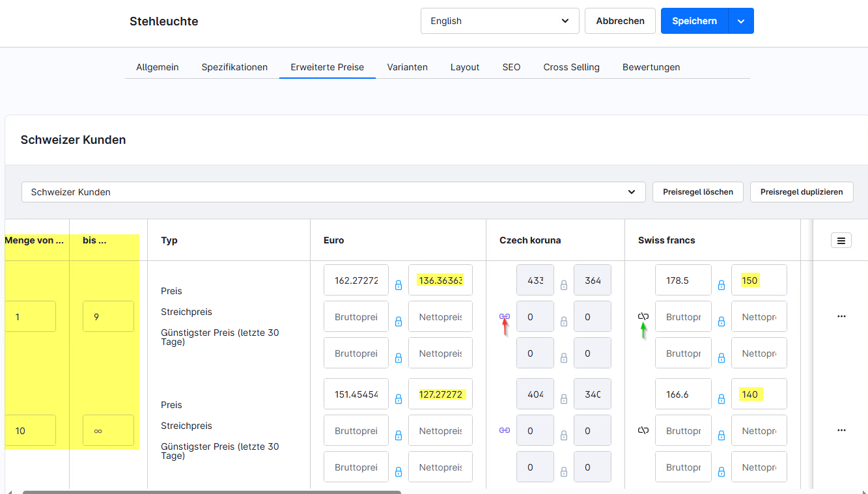Screen dimensions: 868x494
Task: Open the Schweizer Kunden rule dropdown
Action: 333,192
